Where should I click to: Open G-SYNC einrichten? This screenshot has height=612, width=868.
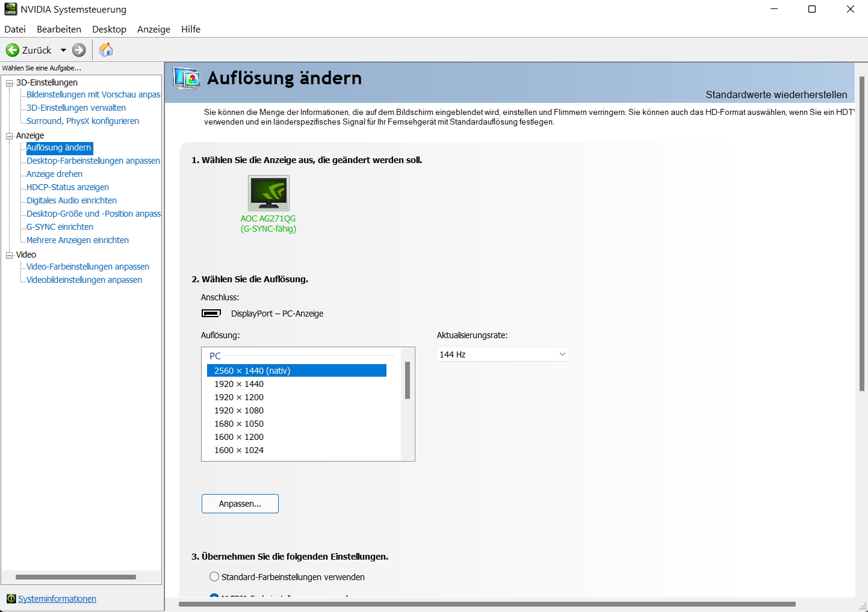click(x=60, y=227)
